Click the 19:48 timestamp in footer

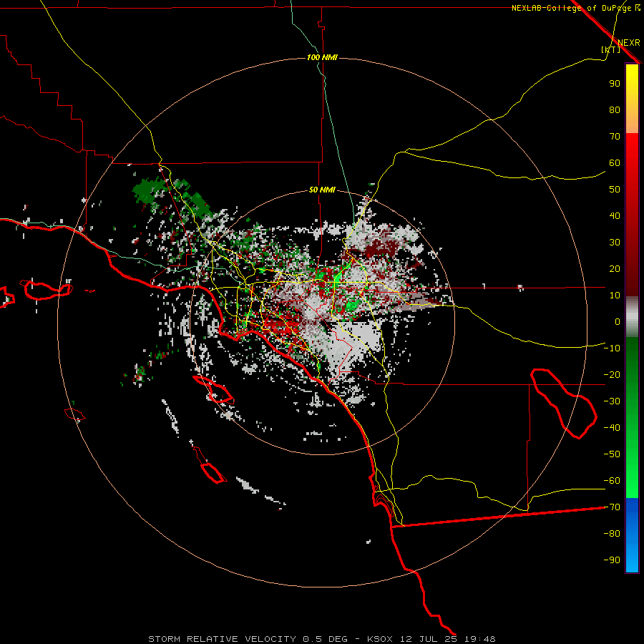[x=479, y=639]
